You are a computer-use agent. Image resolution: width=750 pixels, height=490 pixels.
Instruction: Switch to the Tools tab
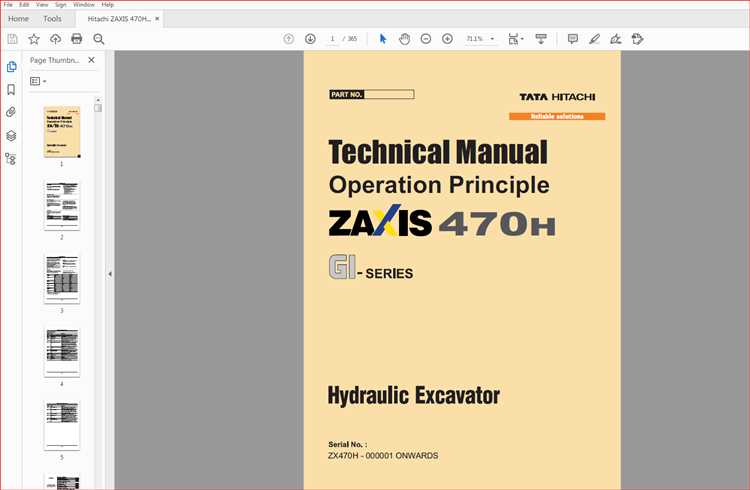click(52, 19)
